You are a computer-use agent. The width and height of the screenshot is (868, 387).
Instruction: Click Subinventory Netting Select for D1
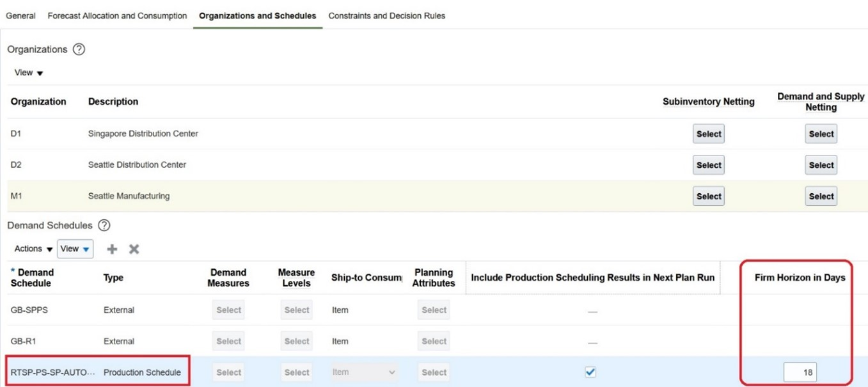click(709, 134)
